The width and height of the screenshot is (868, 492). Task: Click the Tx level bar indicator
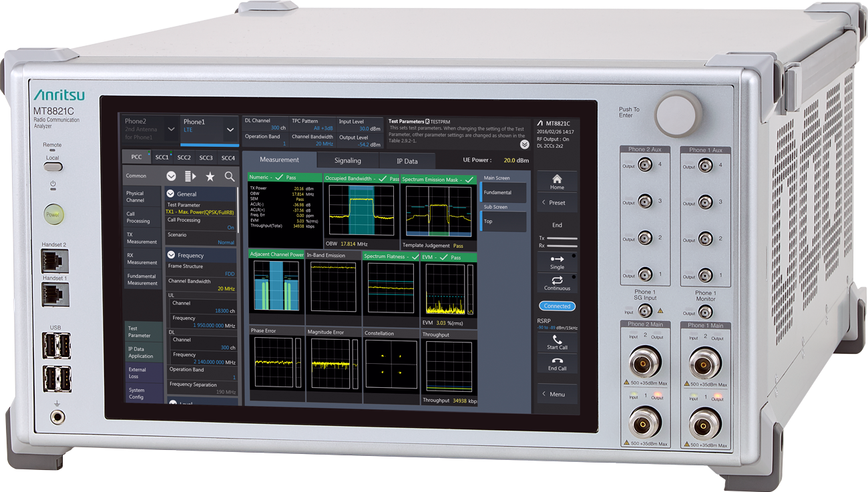click(x=562, y=238)
